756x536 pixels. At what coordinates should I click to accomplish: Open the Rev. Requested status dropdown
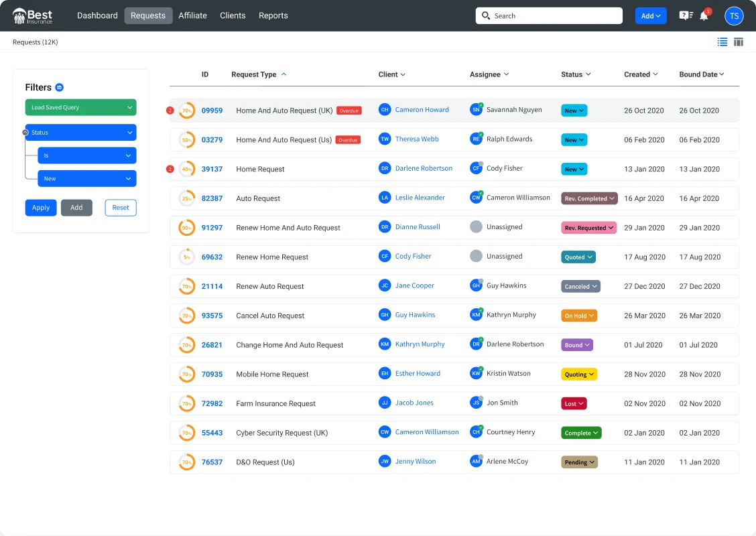588,228
